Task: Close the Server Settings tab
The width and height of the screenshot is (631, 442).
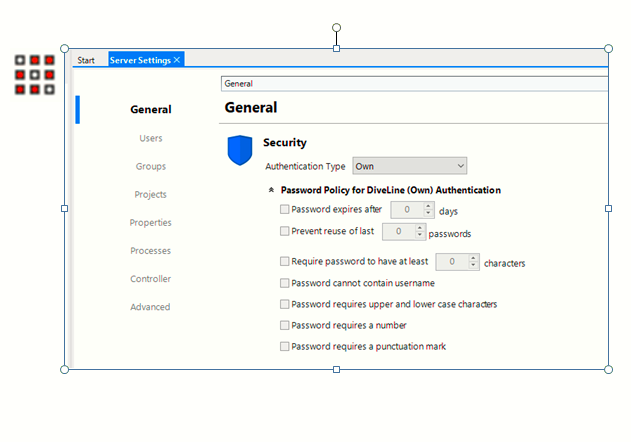Action: point(177,60)
